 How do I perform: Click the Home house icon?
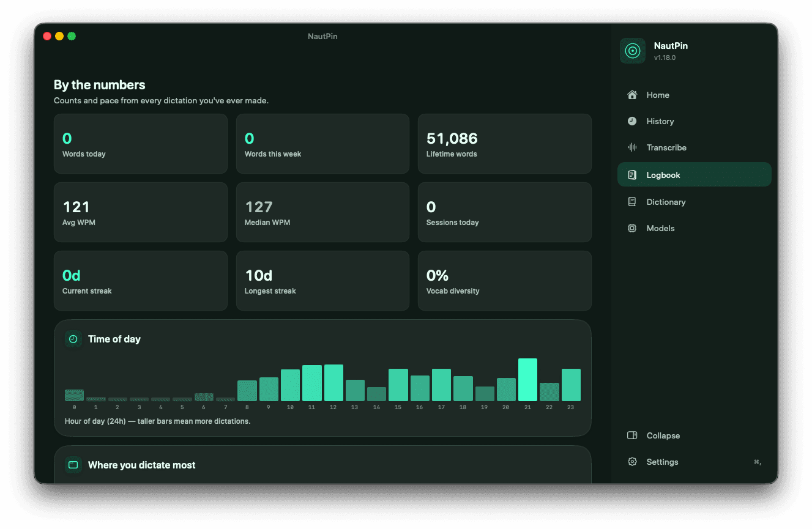632,95
